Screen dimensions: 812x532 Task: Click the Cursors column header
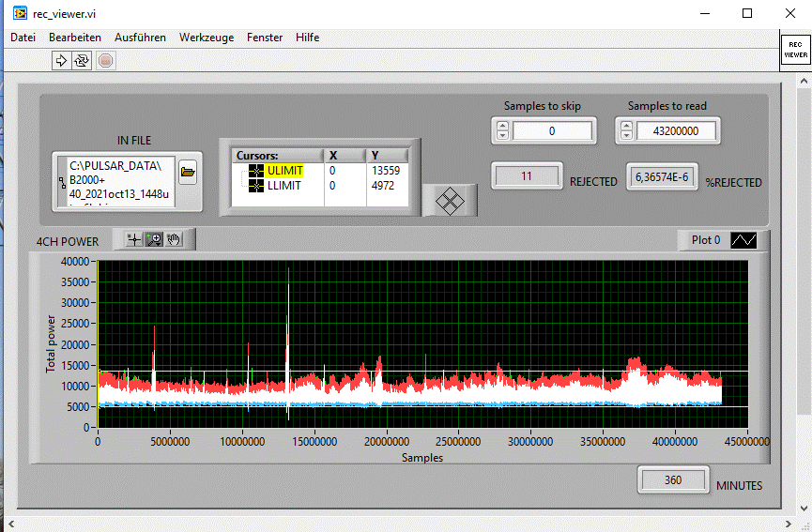(278, 155)
